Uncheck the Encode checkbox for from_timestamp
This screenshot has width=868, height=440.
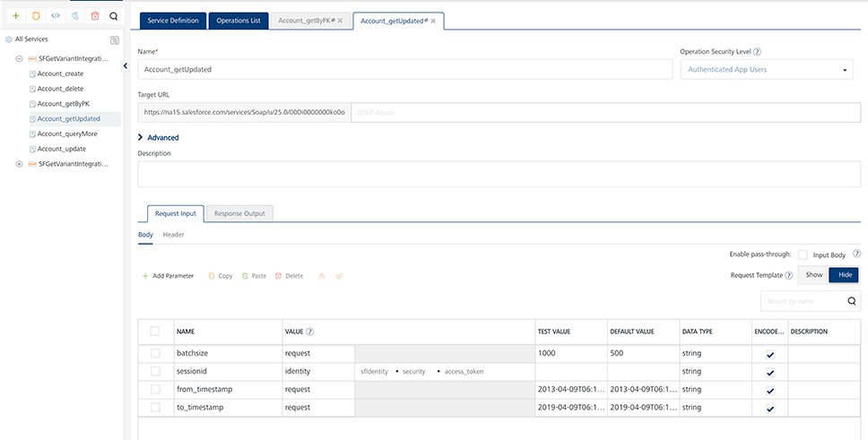click(x=769, y=390)
